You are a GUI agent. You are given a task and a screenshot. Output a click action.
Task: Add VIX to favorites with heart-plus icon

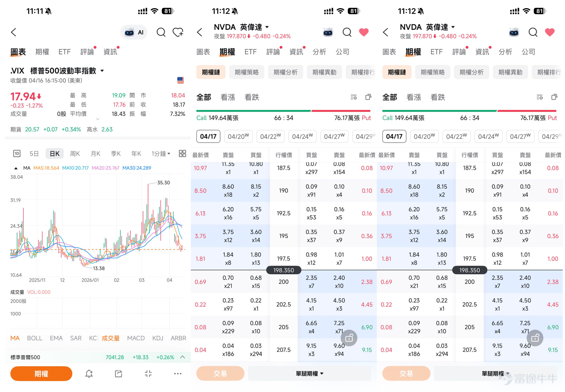(x=178, y=32)
